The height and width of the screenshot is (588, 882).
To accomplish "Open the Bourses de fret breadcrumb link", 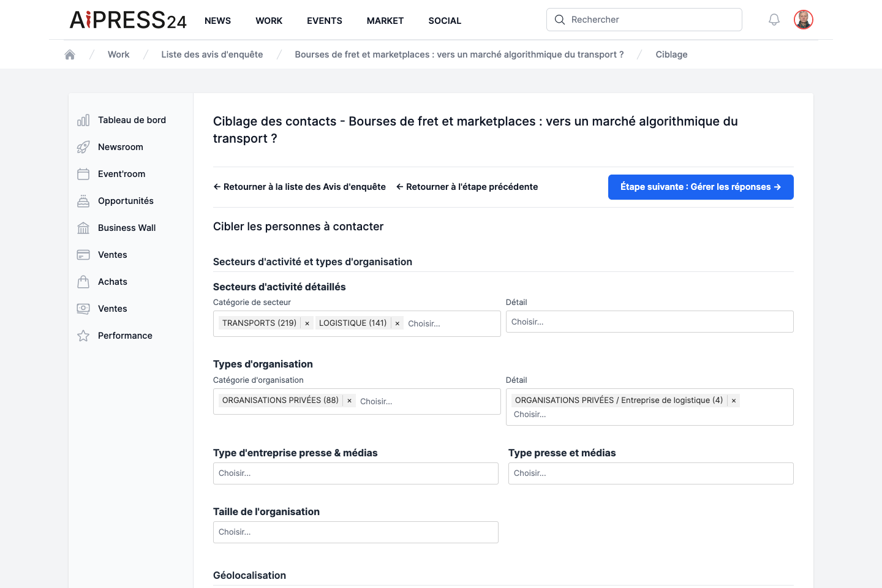I will click(x=459, y=55).
